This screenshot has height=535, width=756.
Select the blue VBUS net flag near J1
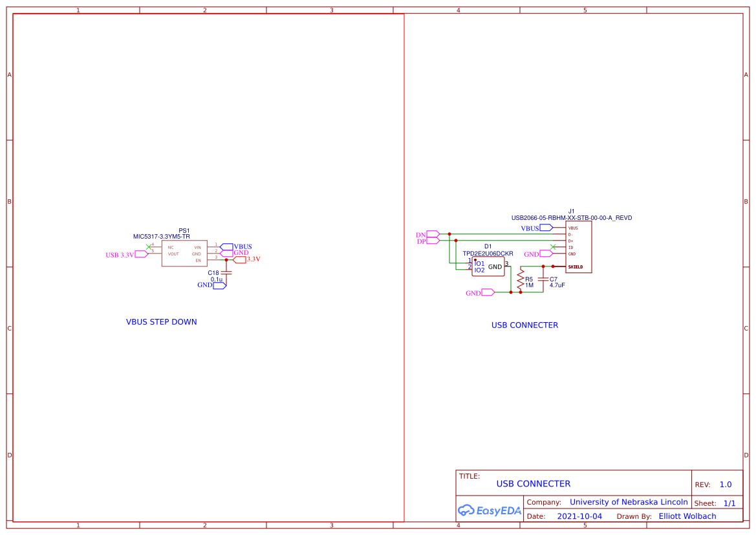[x=545, y=227]
